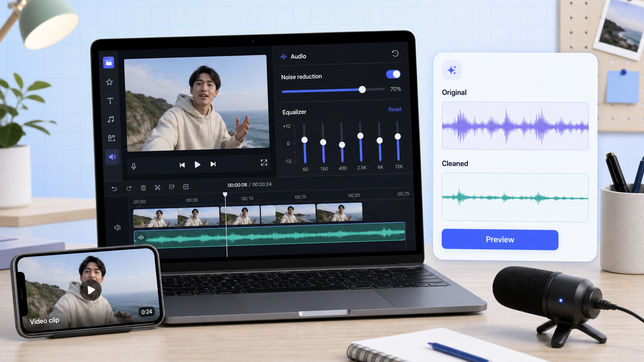Select the last video clip on the timeline
The height and width of the screenshot is (362, 644).
coord(339,213)
